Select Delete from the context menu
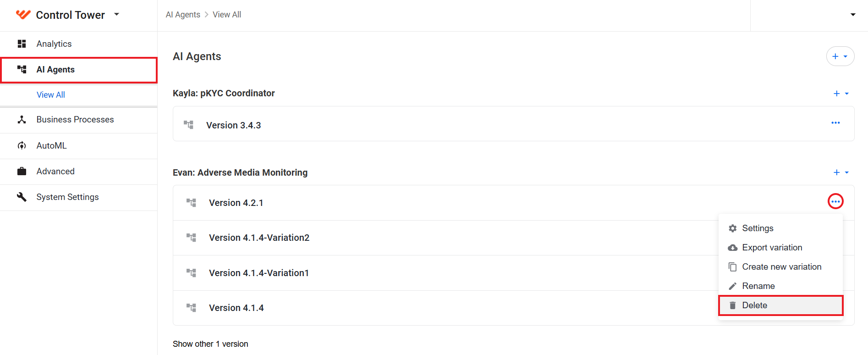Image resolution: width=868 pixels, height=355 pixels. [x=781, y=305]
